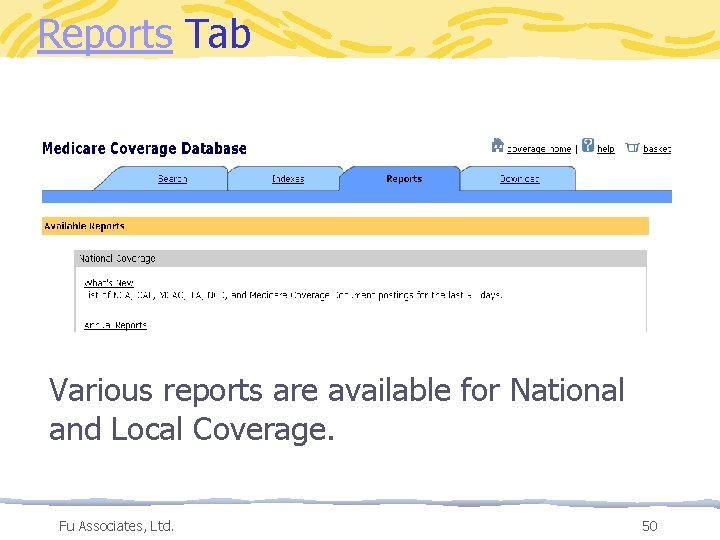Click the coverage home house icon

click(x=497, y=145)
